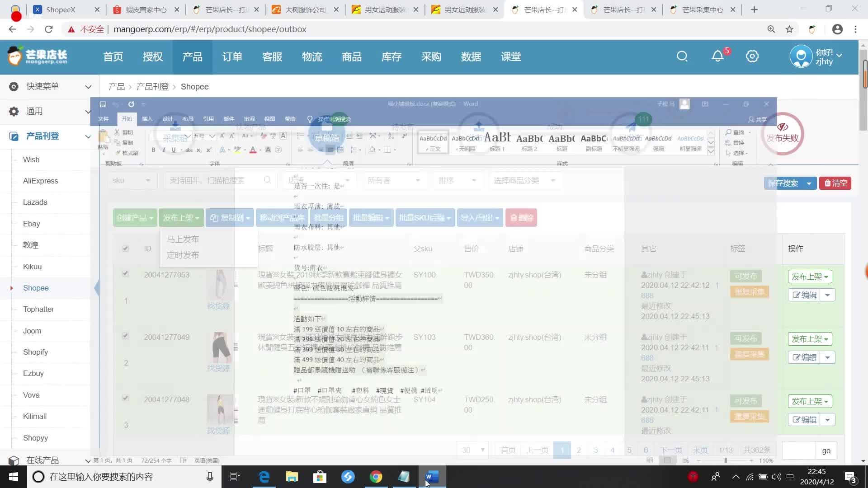Uncheck product row 20041277053

125,273
